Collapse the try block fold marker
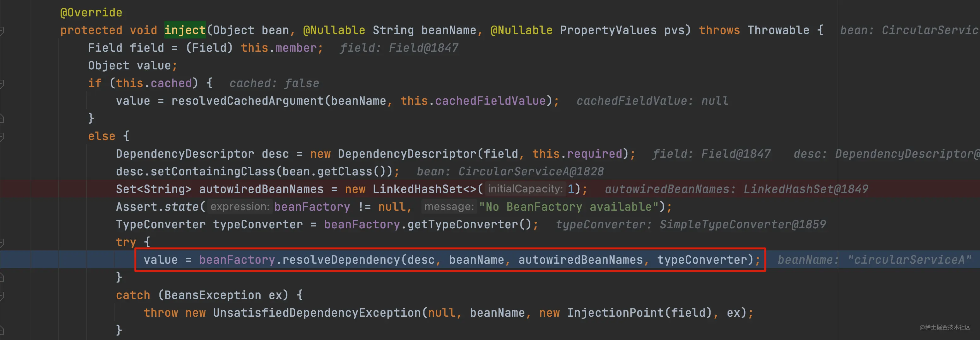The width and height of the screenshot is (980, 340). 2,242
